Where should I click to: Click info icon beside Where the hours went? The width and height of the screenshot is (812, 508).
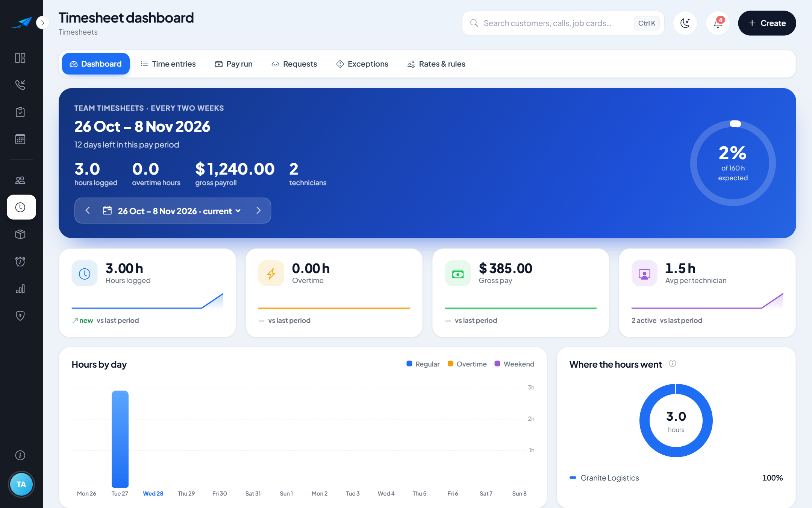tap(673, 364)
